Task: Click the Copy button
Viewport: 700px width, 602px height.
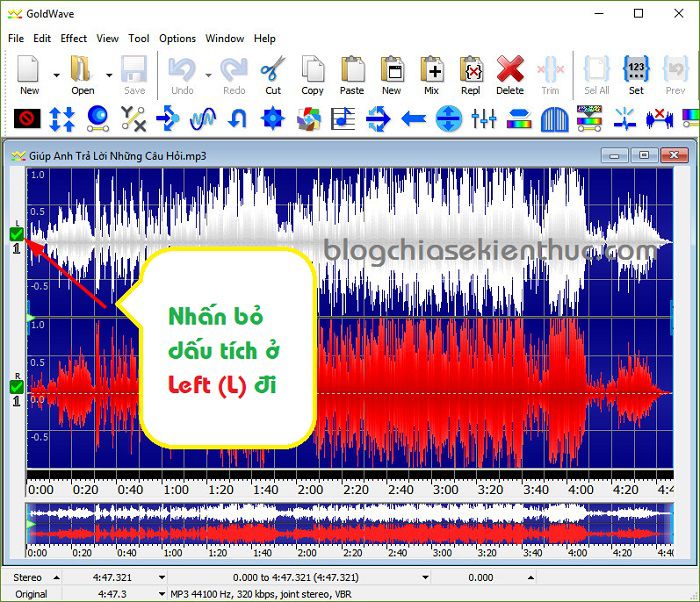Action: pos(312,74)
